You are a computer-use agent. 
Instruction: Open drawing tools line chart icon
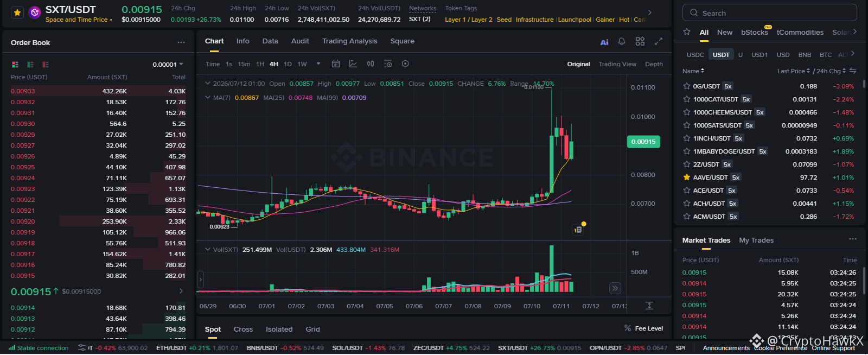(353, 64)
